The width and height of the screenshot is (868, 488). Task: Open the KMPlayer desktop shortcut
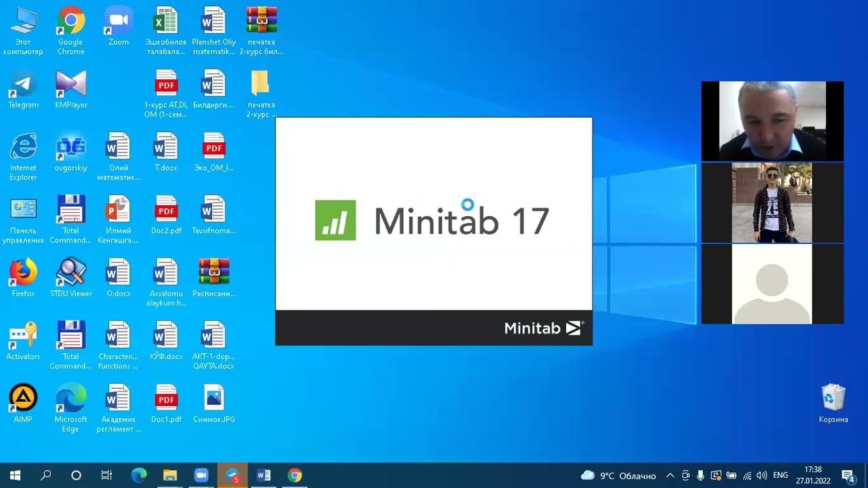71,89
